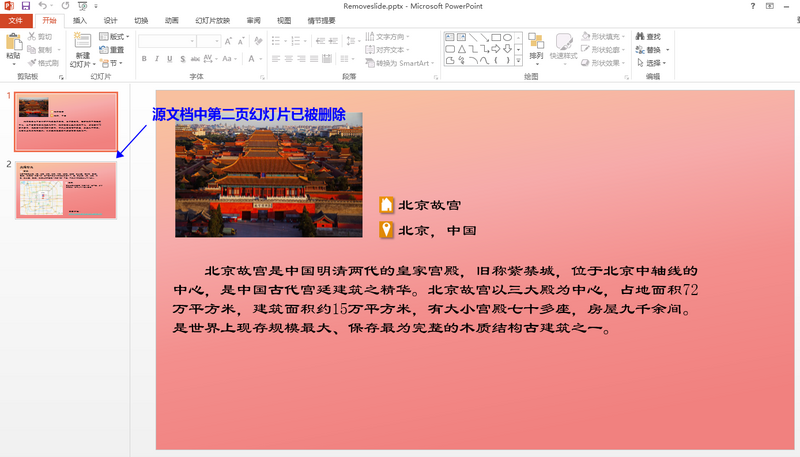The width and height of the screenshot is (800, 457).
Task: Click the 新建幻灯片 (New Slide) icon
Action: tap(82, 41)
